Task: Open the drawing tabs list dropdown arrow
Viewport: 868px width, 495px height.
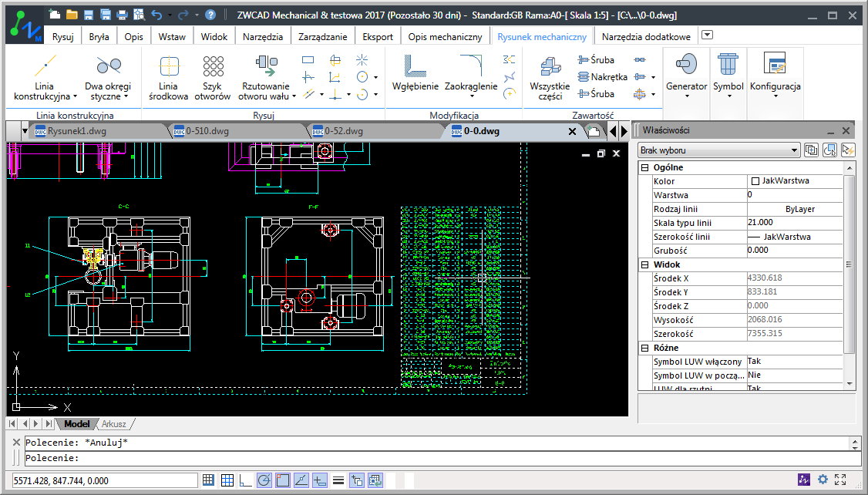Action: [x=25, y=131]
